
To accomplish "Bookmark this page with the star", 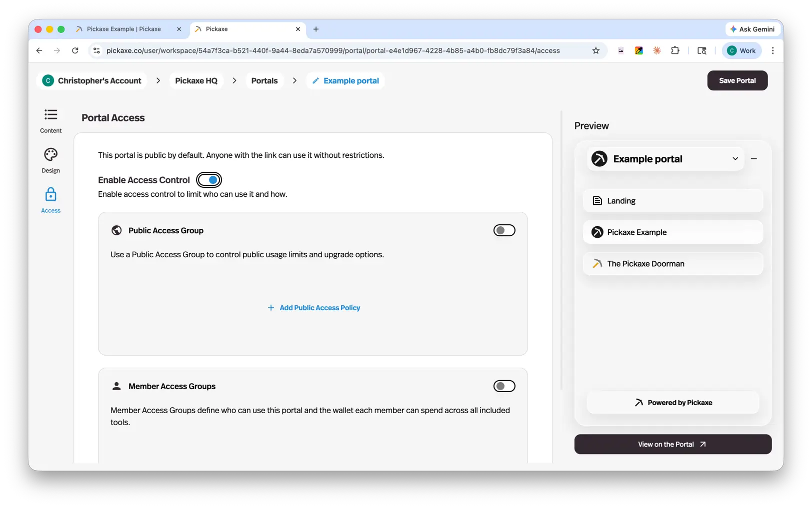I will (x=595, y=50).
